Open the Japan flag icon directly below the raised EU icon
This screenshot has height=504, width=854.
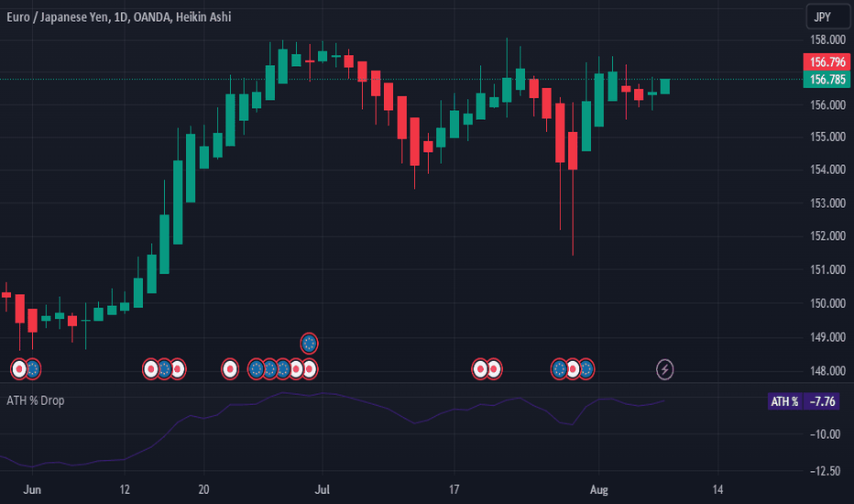(310, 369)
